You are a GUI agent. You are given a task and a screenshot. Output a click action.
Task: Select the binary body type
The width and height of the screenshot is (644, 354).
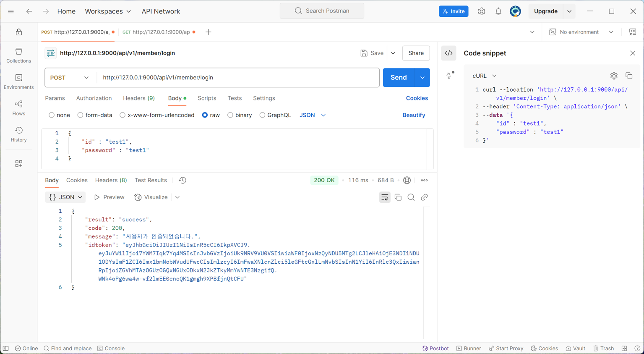[x=230, y=115]
